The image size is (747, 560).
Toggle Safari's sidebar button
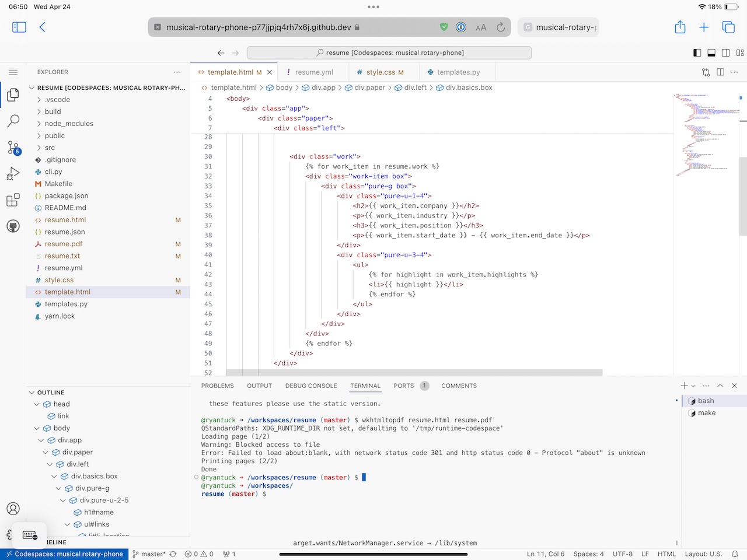pyautogui.click(x=19, y=27)
